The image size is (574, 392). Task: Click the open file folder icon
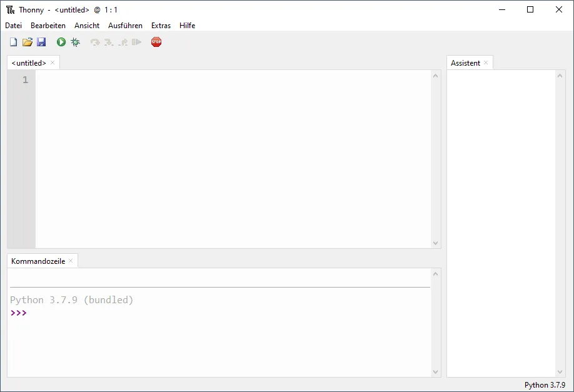click(x=27, y=42)
